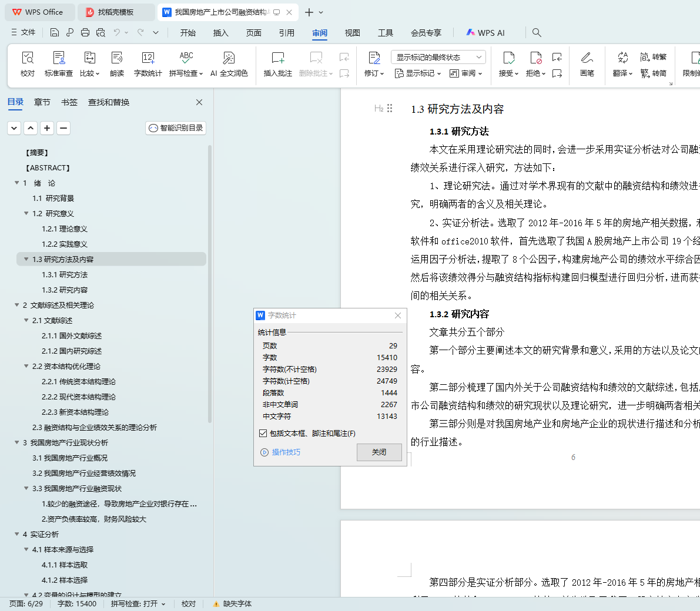Click the print icon in quick toolbar

(85, 32)
